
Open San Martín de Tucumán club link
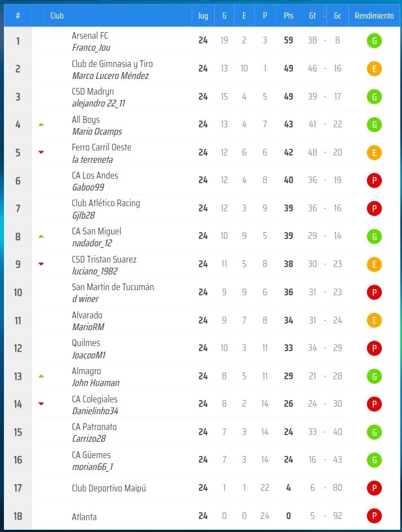click(113, 287)
